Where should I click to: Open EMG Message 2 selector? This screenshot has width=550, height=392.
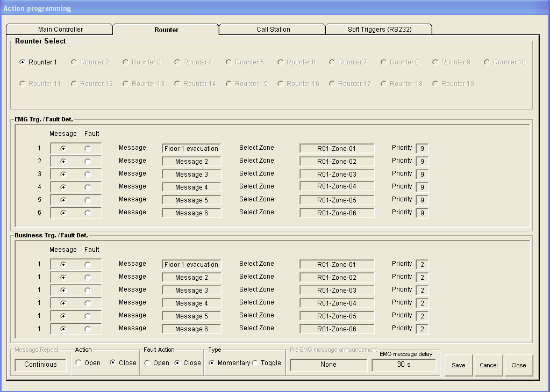coord(191,162)
